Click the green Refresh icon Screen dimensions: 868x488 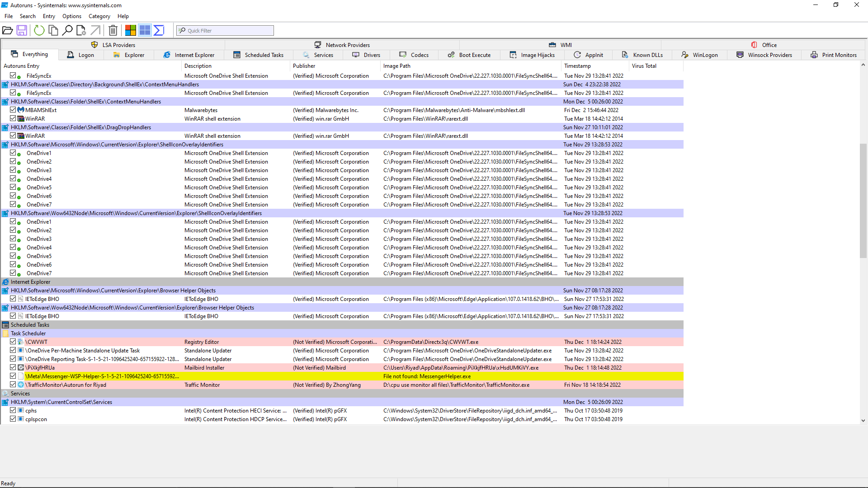[x=39, y=30]
